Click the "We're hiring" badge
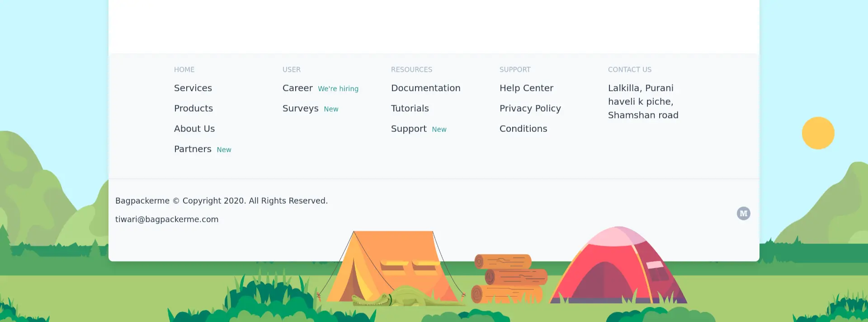 tap(338, 89)
